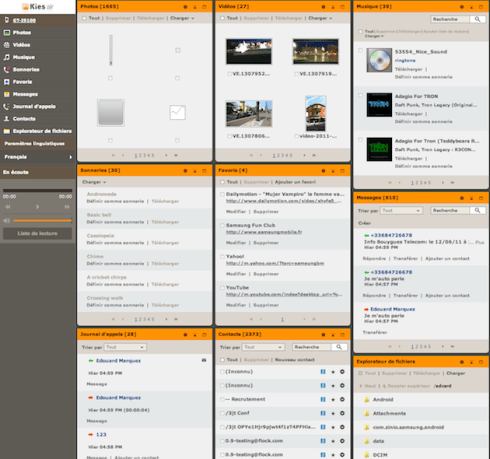The width and height of the screenshot is (490, 459).
Task: Check the Tout checkbox in Vidéos
Action: (x=222, y=18)
